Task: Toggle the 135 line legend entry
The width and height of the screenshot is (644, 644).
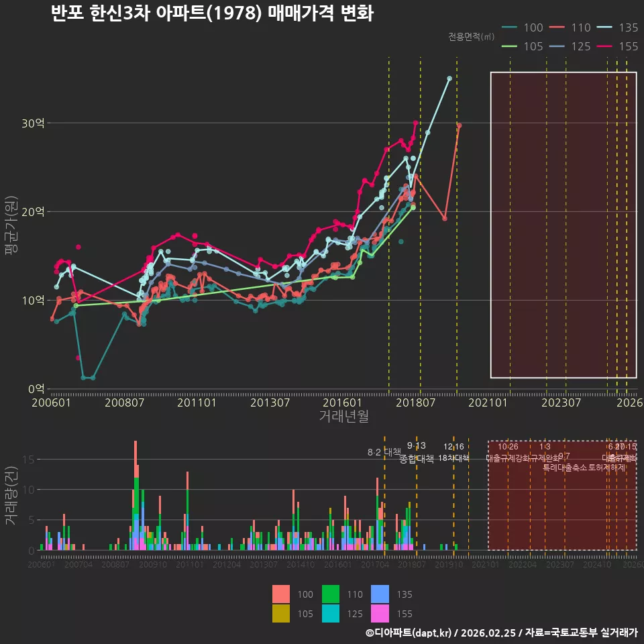Action: click(618, 28)
